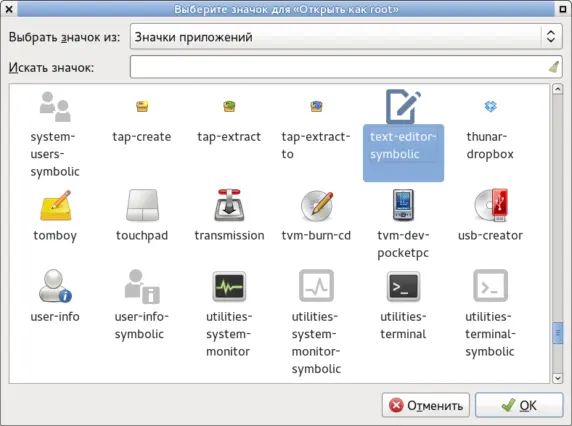Image resolution: width=572 pixels, height=426 pixels.
Task: Confirm selection with OK button
Action: (x=519, y=405)
